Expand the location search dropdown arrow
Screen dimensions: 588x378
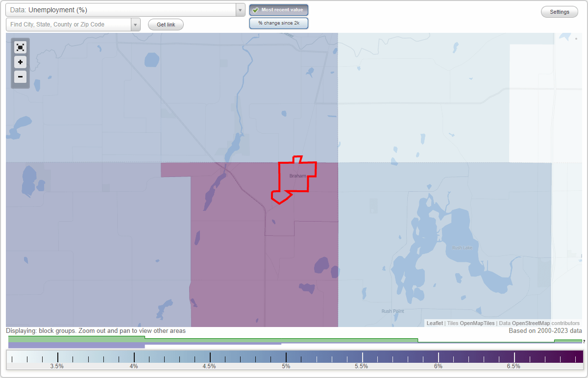[x=136, y=24]
